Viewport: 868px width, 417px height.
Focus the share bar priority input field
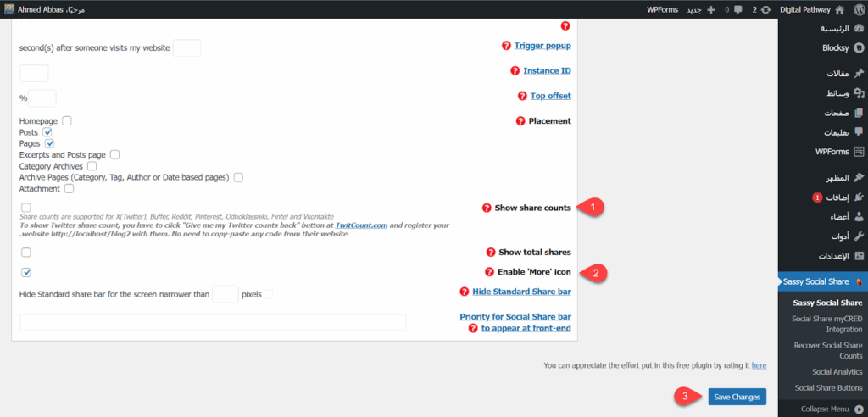(213, 322)
